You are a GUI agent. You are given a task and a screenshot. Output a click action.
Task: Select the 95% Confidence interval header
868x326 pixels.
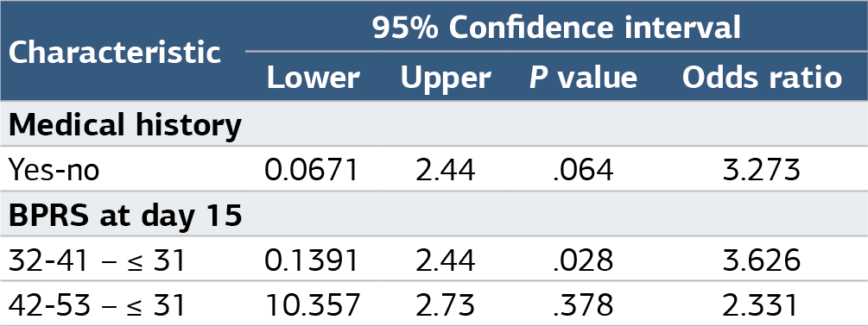click(x=556, y=28)
